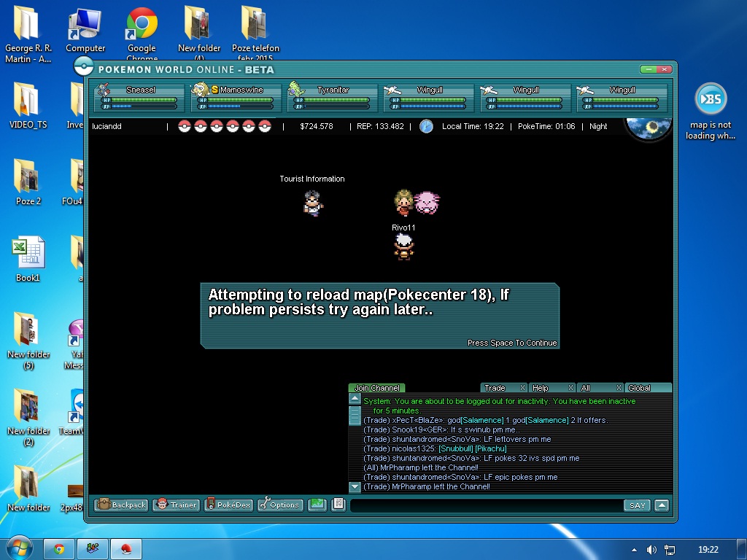Open Poze 2 desktop folder
The height and width of the screenshot is (560, 747).
point(28,182)
